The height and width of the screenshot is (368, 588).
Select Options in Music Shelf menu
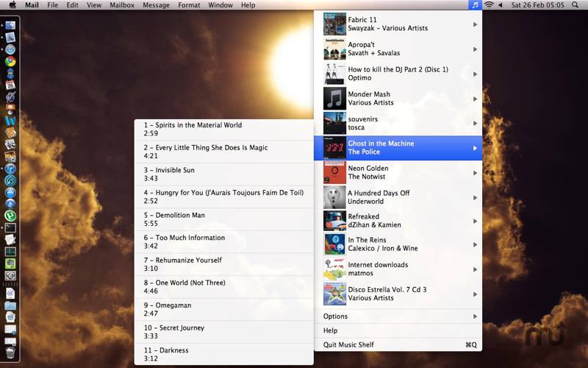[x=398, y=316]
